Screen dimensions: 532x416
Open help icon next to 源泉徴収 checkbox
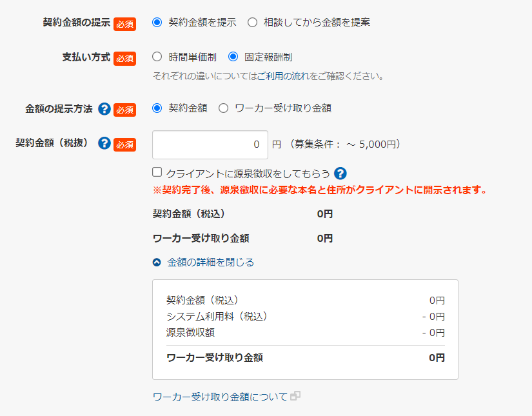[341, 173]
